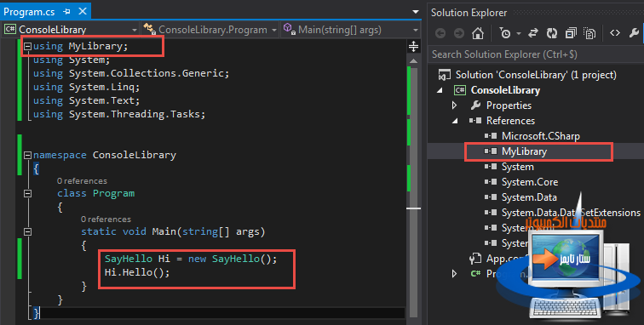The height and width of the screenshot is (325, 644).
Task: Select the Program.cs document tab
Action: [29, 12]
